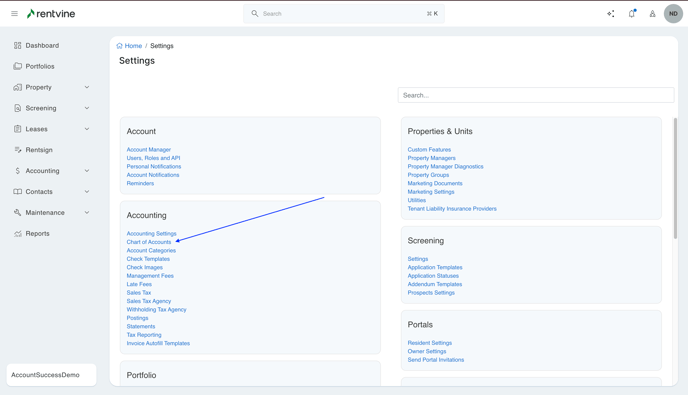Click the Contacts book icon
Viewport: 688px width, 395px height.
[x=18, y=191]
